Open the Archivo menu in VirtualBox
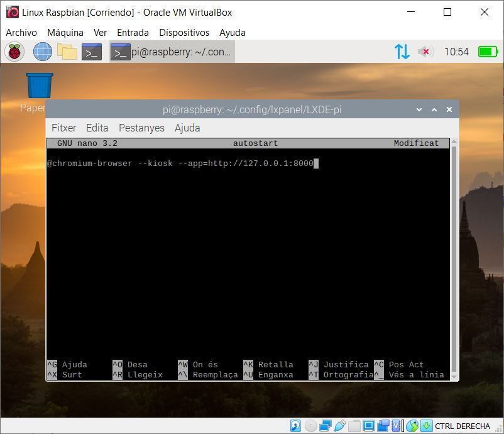 (x=21, y=33)
